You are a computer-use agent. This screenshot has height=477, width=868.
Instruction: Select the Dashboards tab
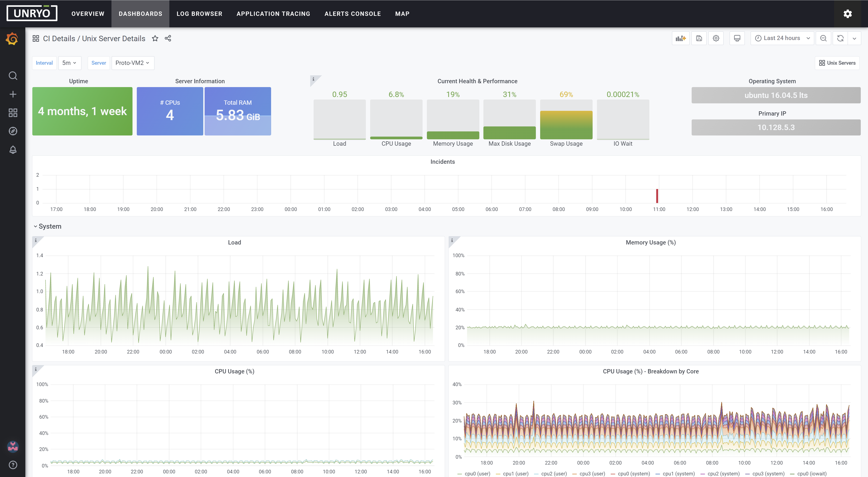click(x=140, y=14)
